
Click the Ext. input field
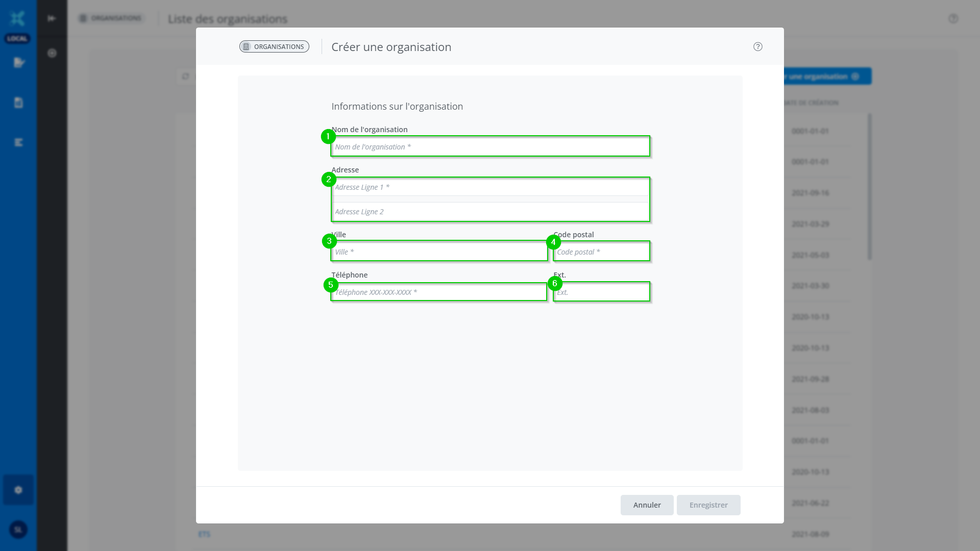[601, 292]
